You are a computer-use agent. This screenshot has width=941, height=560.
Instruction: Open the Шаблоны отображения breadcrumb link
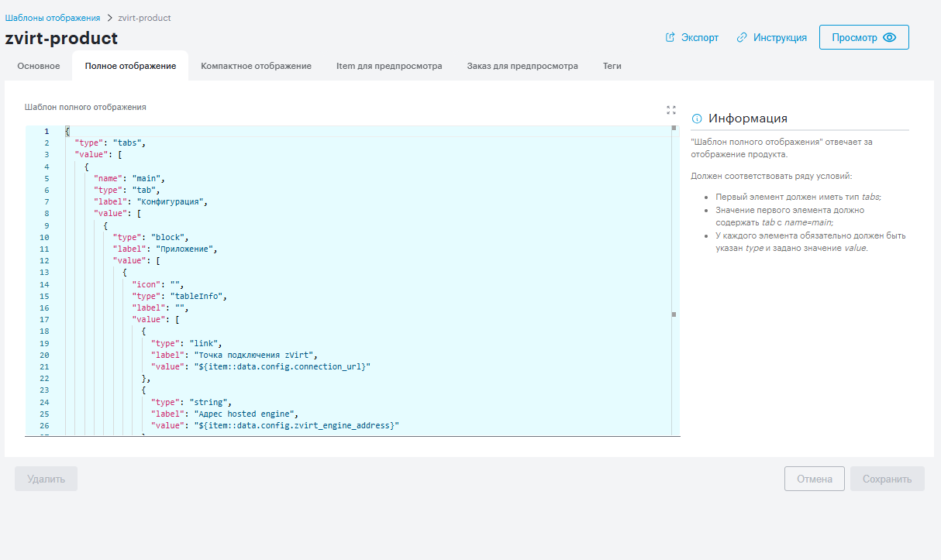click(x=53, y=18)
